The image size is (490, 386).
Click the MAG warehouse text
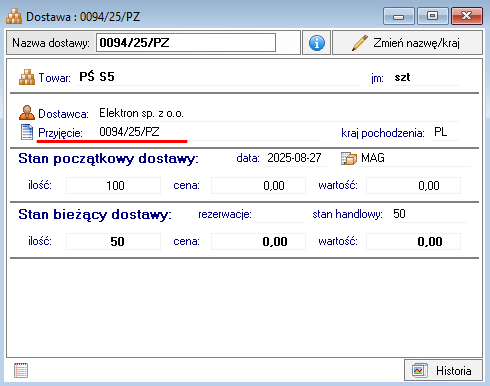pyautogui.click(x=373, y=158)
